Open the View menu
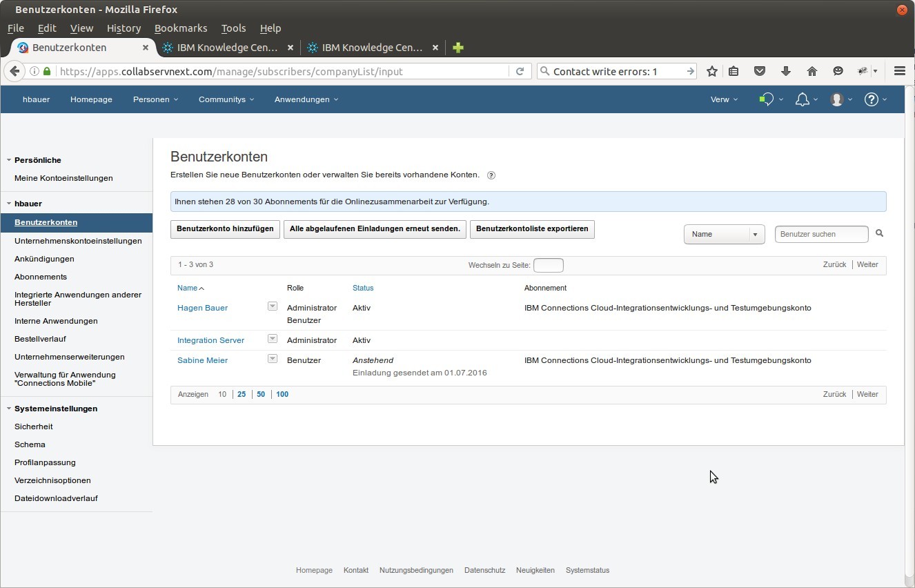The width and height of the screenshot is (915, 588). (81, 28)
